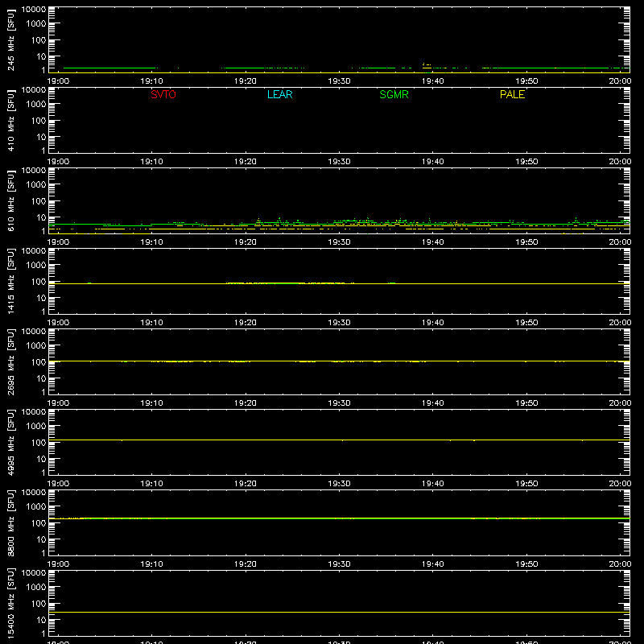Viewport: 644px width, 644px height.
Task: Select the 245 MHz [SFU] axis title
Action: 10,40
